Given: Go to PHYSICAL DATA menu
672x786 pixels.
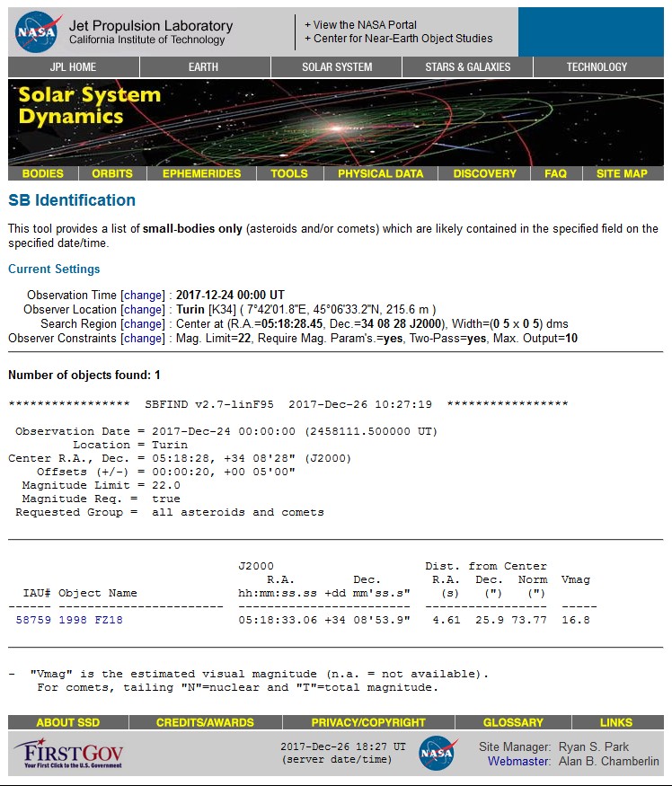Looking at the screenshot, I should (x=381, y=173).
